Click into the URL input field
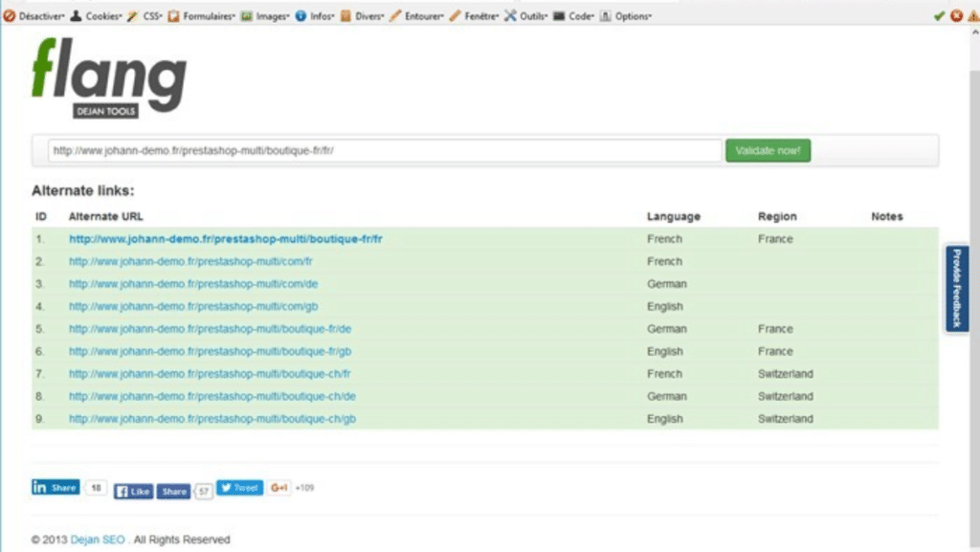Screen dimensions: 980x552 click(x=385, y=150)
